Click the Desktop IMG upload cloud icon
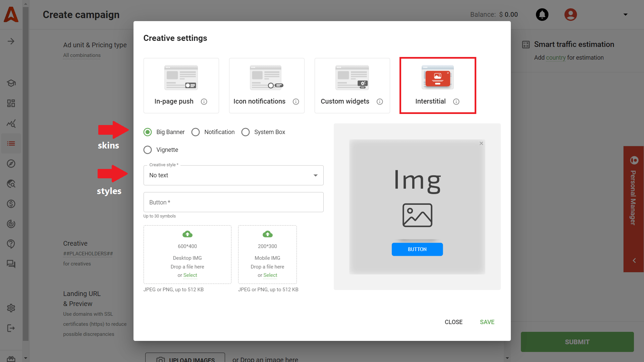644x362 pixels. [187, 234]
